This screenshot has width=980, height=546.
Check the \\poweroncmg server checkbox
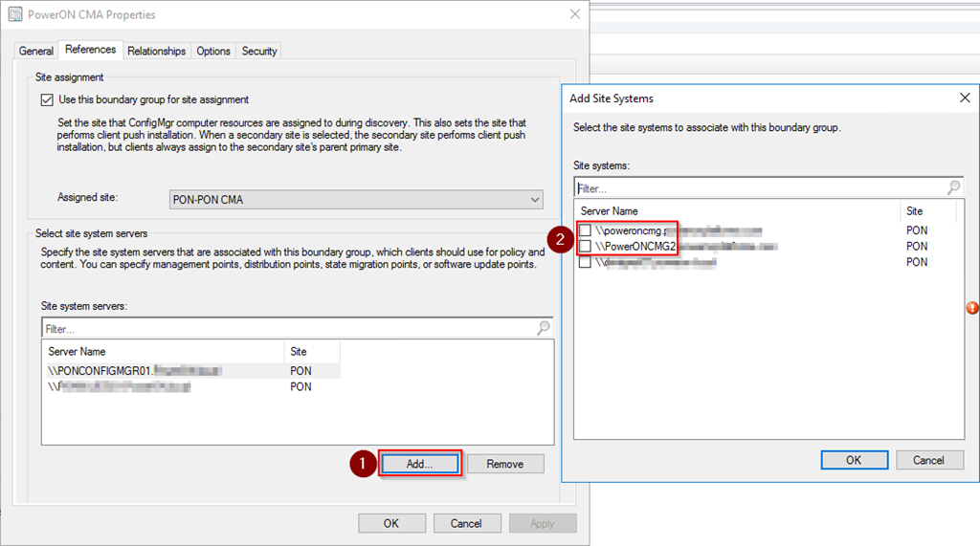click(585, 230)
